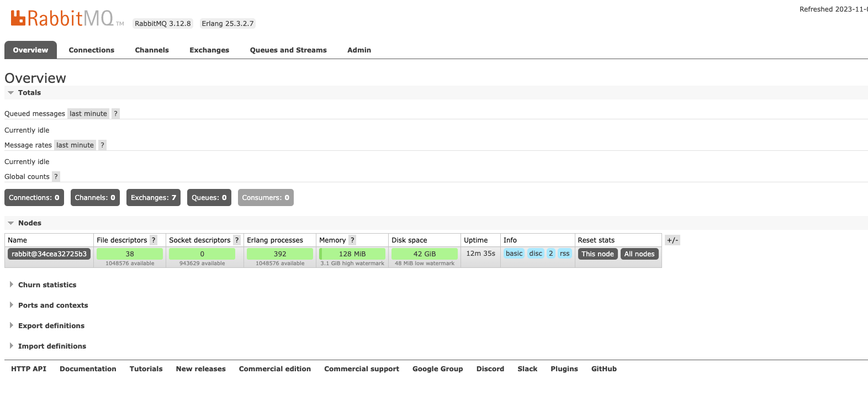The width and height of the screenshot is (868, 395).
Task: Click the Erlang processes 392 bar
Action: 280,254
